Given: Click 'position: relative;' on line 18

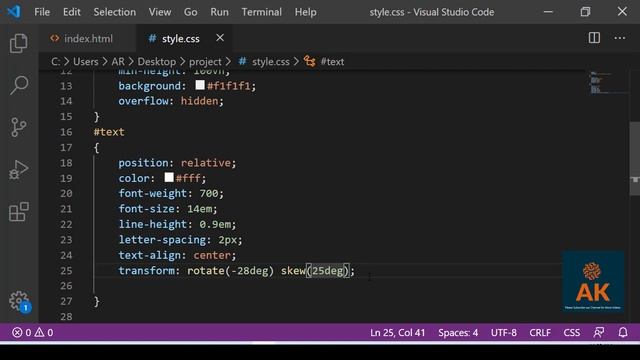Looking at the screenshot, I should tap(177, 163).
